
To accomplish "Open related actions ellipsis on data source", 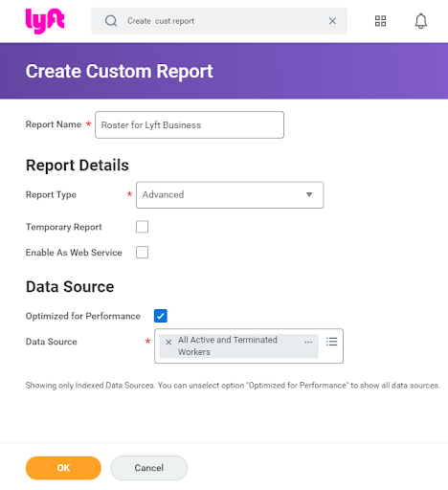I will point(308,342).
